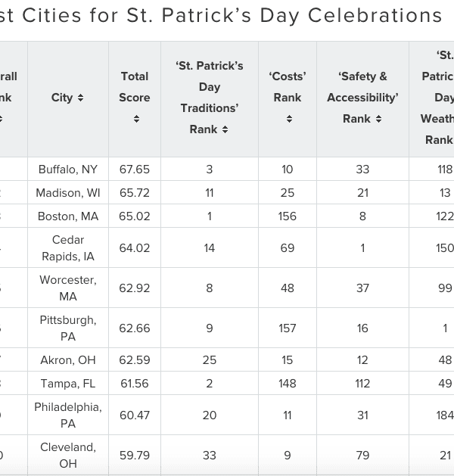Image resolution: width=454 pixels, height=476 pixels.
Task: Select the St. Patrick's Day Weather Rank header
Action: pos(439,98)
